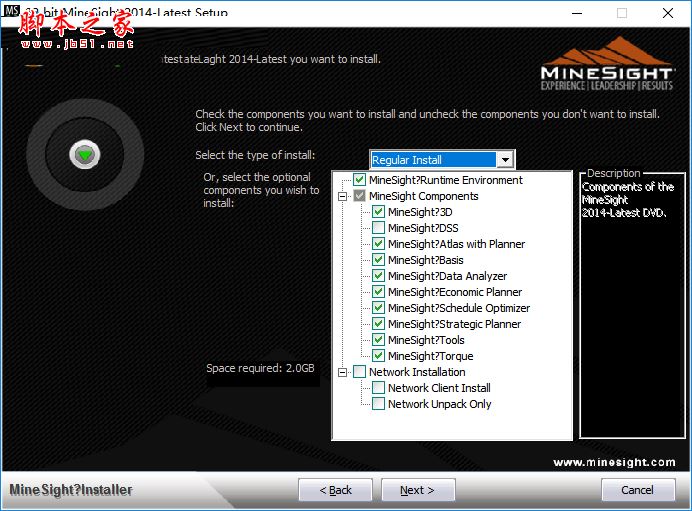Toggle the Network Installation parent checkbox

[359, 372]
